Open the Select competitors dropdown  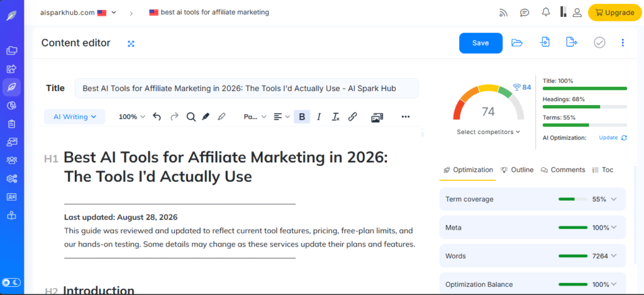488,132
